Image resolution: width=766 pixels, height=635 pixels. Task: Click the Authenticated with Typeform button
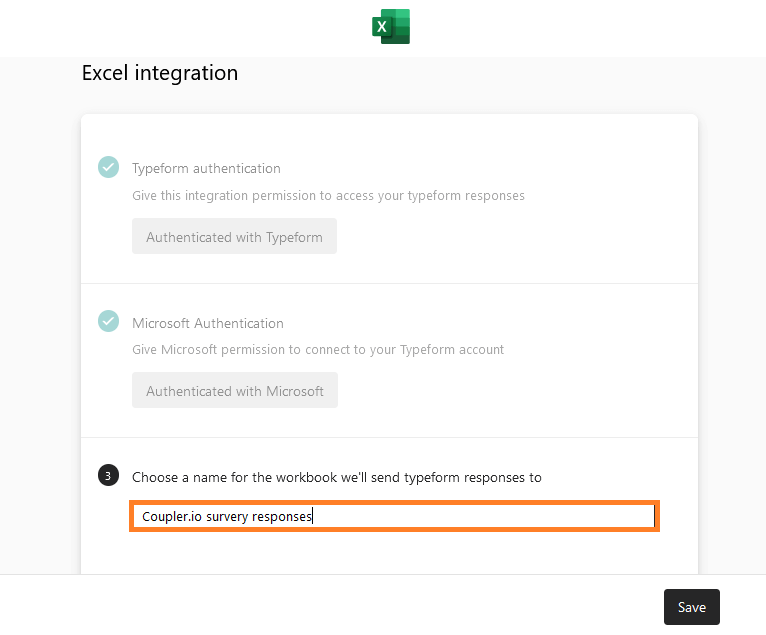[234, 236]
